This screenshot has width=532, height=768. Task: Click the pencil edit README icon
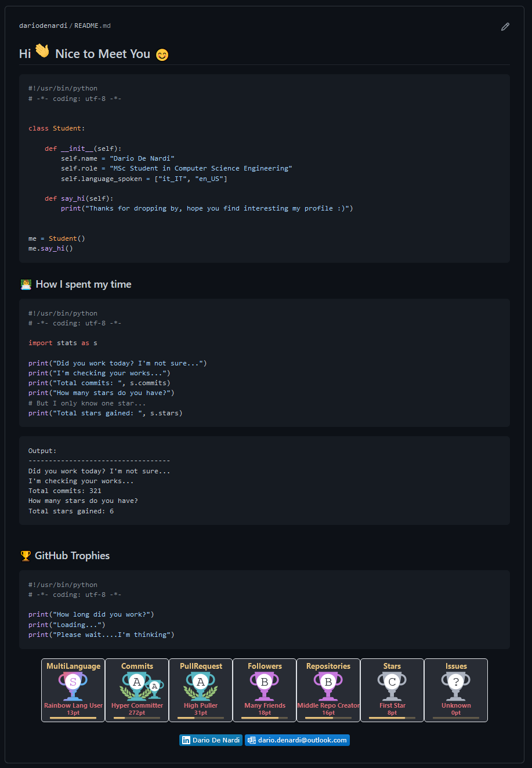click(505, 27)
